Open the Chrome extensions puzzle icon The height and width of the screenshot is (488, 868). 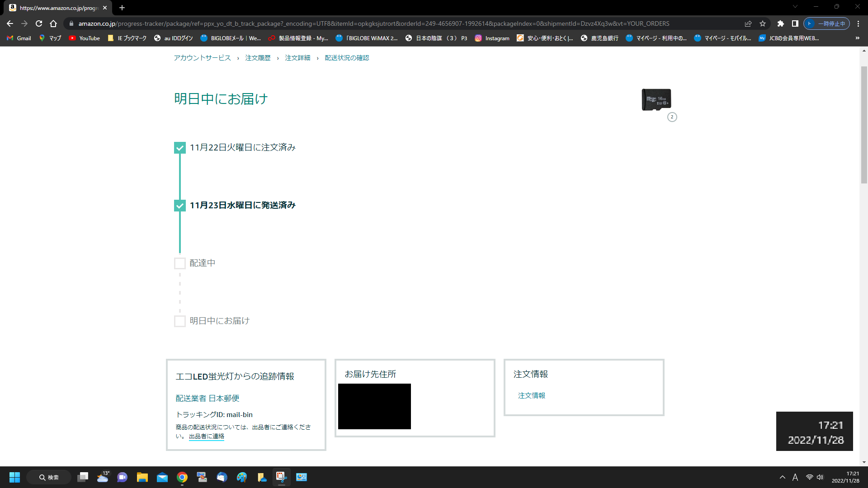point(780,23)
